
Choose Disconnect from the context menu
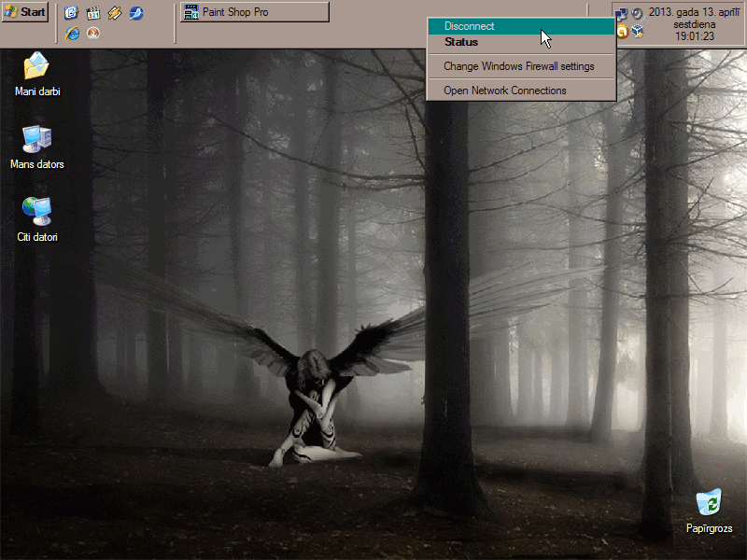521,26
